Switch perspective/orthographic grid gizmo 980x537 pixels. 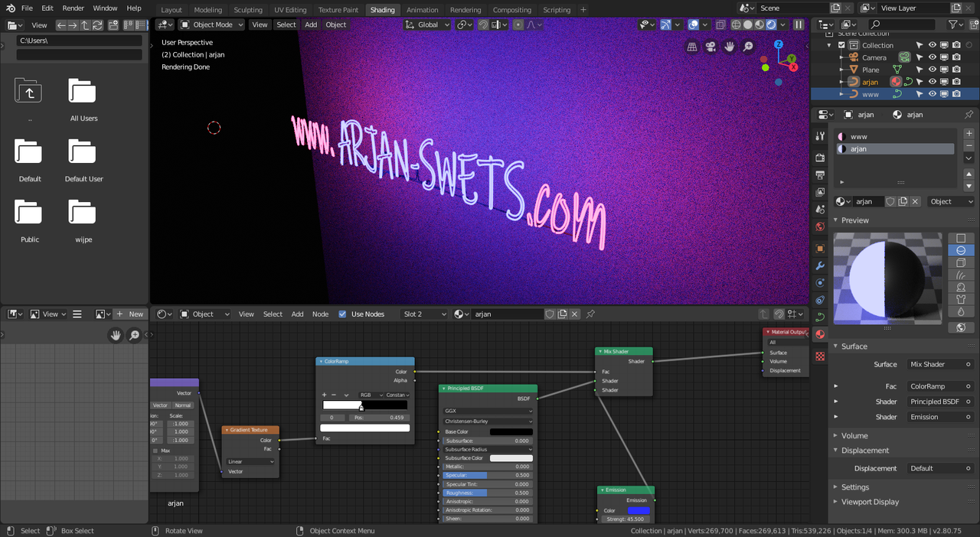(x=692, y=47)
